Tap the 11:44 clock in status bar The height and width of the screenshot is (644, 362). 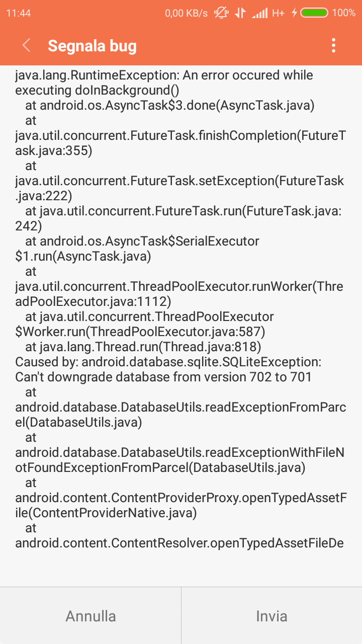[19, 13]
